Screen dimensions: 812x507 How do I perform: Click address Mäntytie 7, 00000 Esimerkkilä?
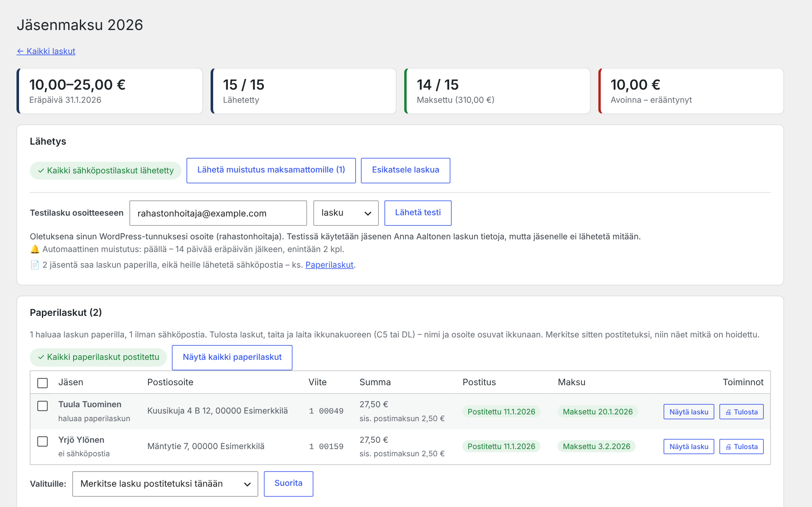click(x=206, y=446)
